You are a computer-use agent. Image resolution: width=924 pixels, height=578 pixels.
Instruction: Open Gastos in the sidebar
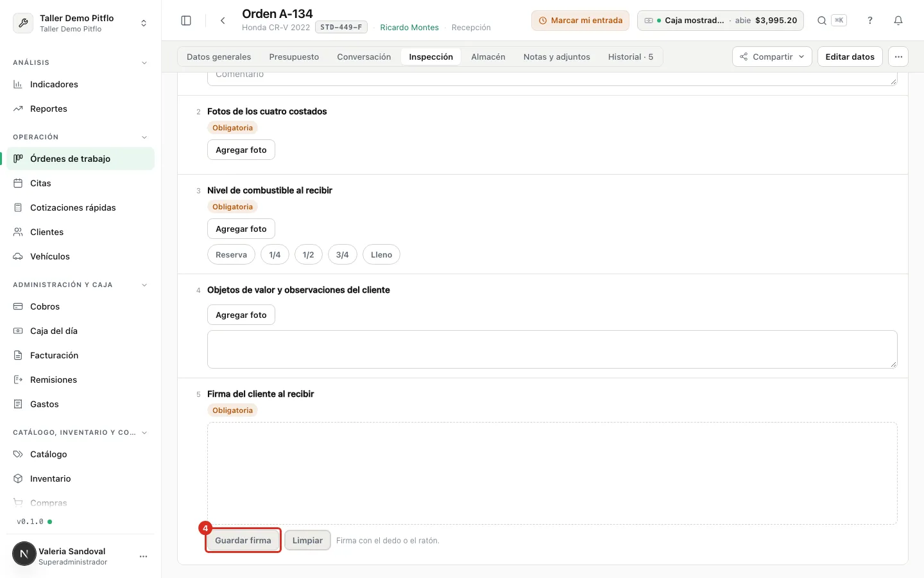point(80,404)
